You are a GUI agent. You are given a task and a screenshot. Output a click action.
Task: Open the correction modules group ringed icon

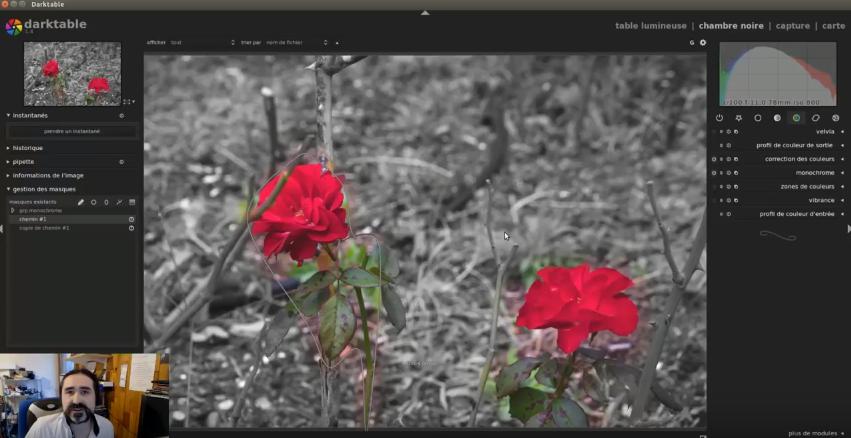point(816,118)
